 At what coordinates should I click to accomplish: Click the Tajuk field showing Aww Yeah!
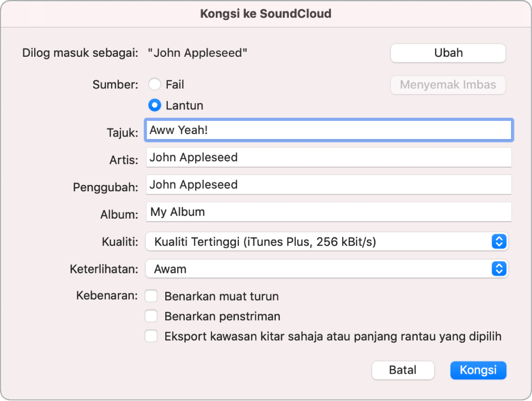tap(327, 130)
